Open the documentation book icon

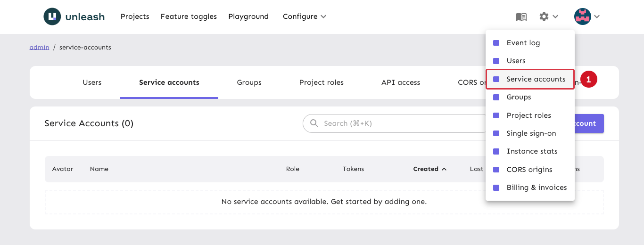click(x=521, y=17)
